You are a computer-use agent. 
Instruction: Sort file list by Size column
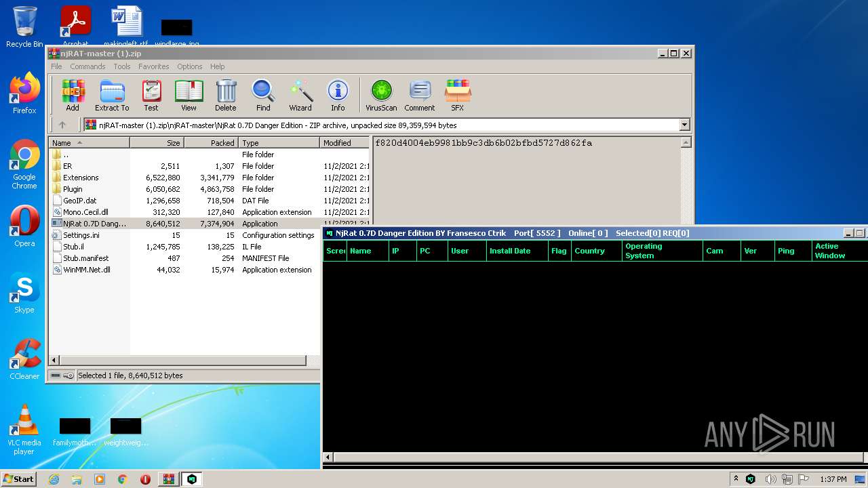pos(157,143)
